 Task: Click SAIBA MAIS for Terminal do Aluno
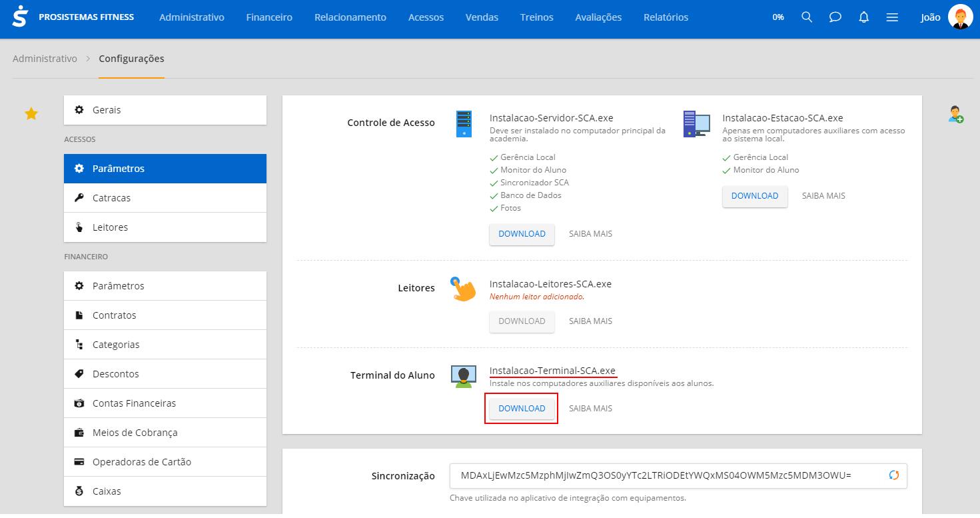[590, 409]
